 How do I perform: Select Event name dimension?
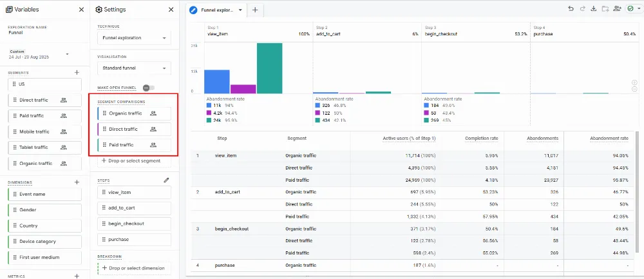[45, 194]
